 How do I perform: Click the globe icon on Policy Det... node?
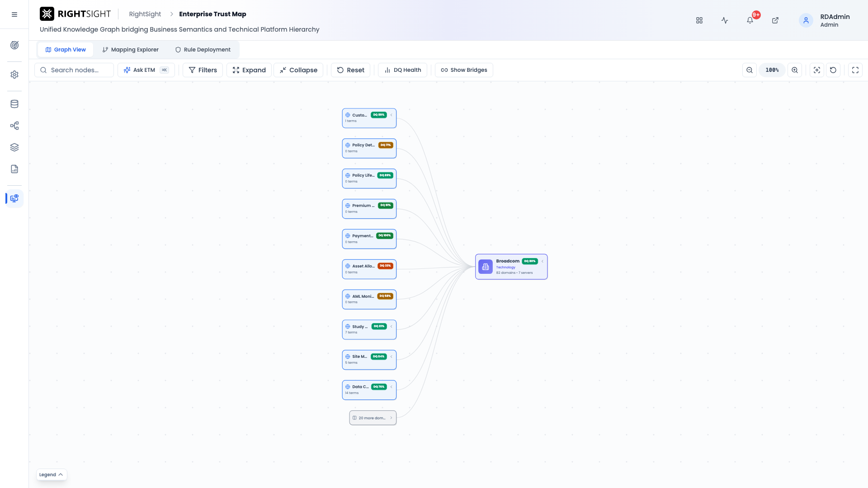point(348,145)
